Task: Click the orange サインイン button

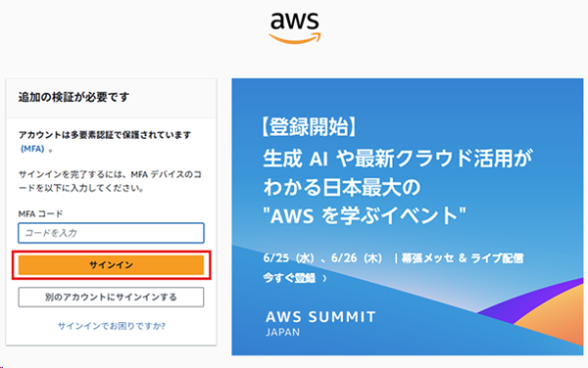Action: [111, 265]
